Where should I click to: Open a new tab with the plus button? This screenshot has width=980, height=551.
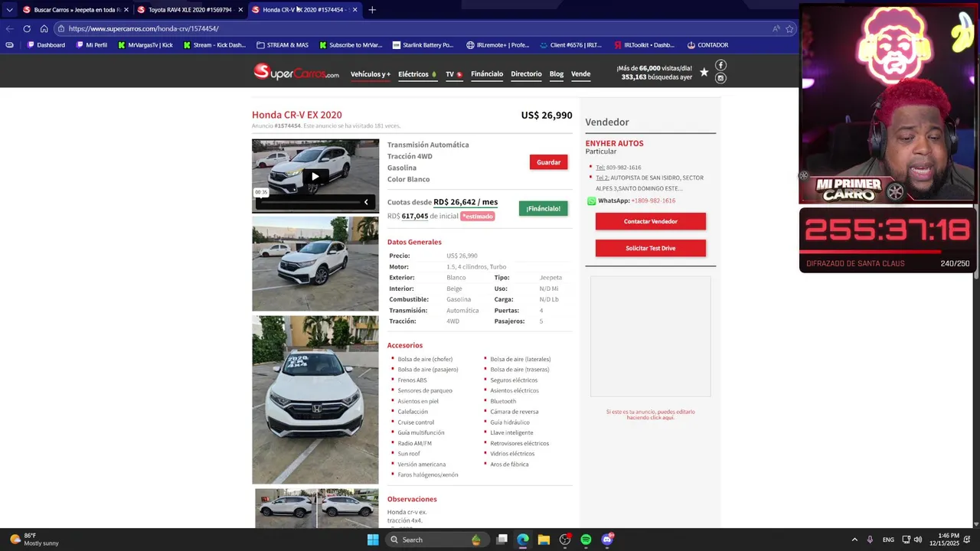click(372, 10)
